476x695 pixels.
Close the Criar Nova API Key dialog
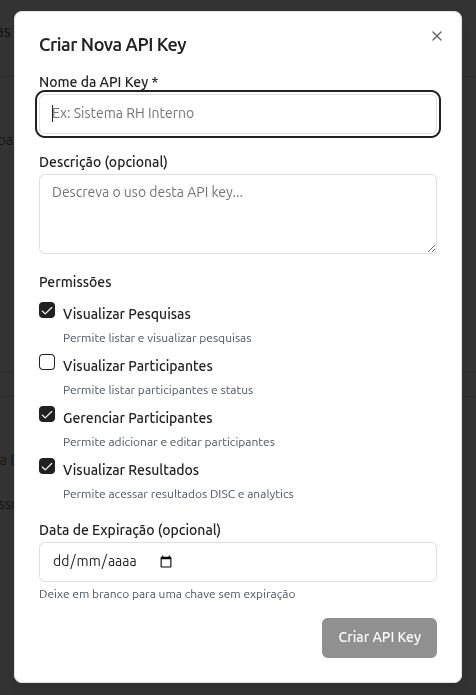click(437, 36)
